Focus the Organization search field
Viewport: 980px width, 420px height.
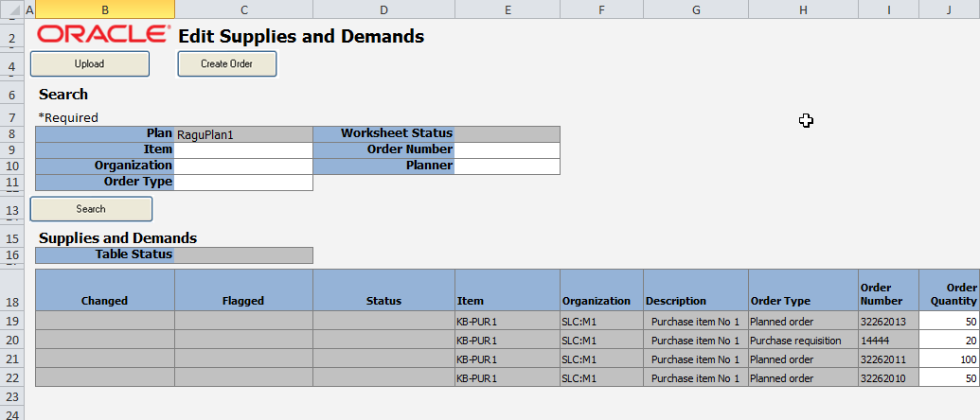tap(243, 166)
